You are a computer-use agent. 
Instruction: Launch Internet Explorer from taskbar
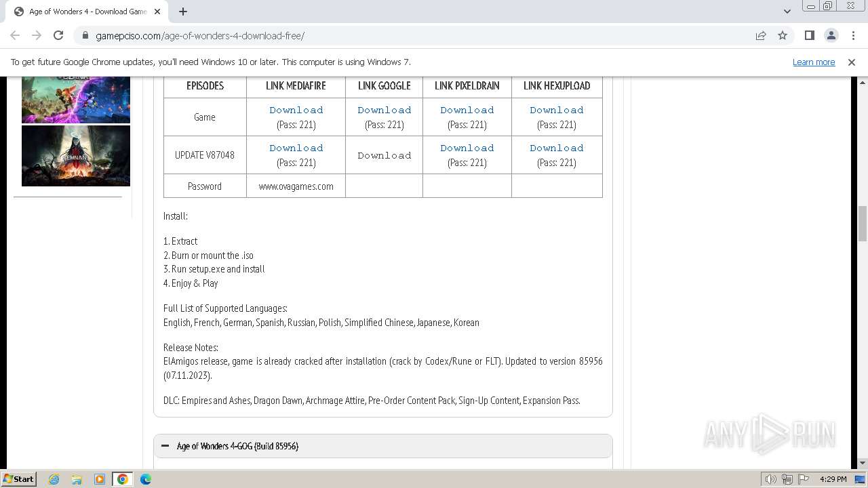54,479
